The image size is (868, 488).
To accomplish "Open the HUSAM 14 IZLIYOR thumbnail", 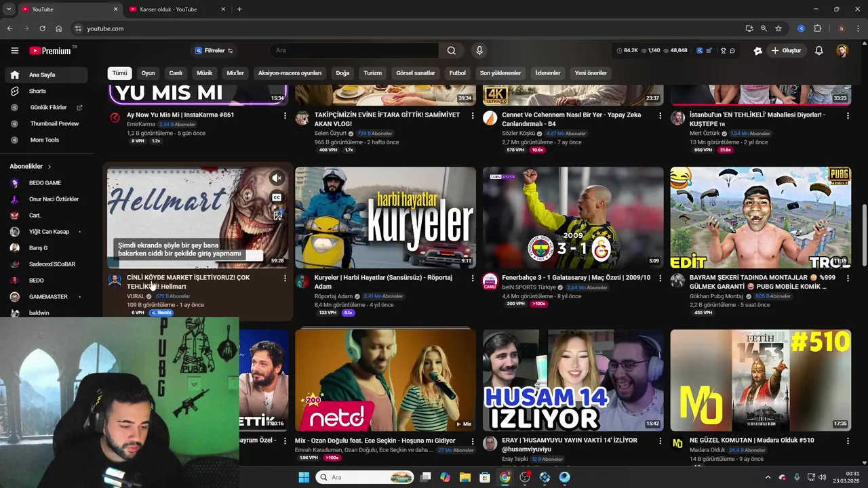I will click(573, 380).
